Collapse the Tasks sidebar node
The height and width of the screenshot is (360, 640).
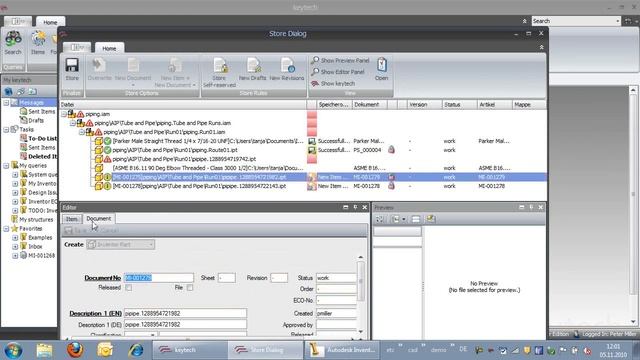coord(6,130)
